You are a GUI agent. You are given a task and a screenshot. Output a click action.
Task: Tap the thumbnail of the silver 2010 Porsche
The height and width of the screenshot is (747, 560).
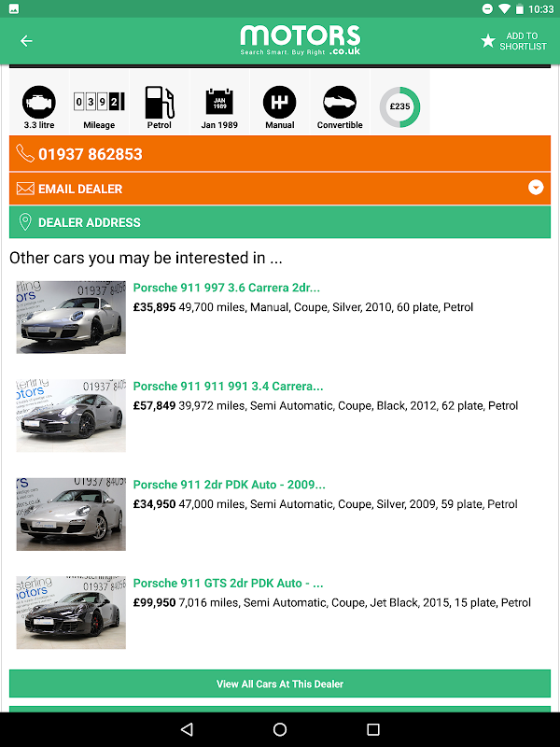(x=71, y=317)
